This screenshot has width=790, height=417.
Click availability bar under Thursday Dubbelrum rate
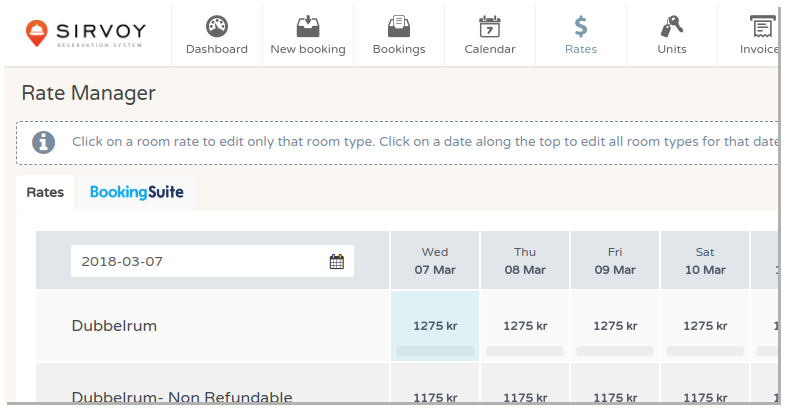click(525, 351)
